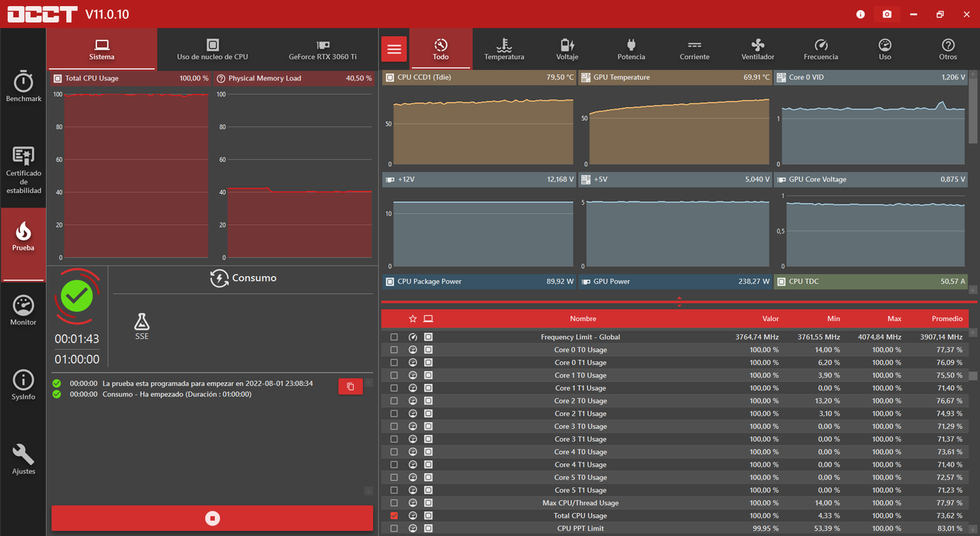
Task: Select the Core 4 T1 Usage row name
Action: point(580,465)
